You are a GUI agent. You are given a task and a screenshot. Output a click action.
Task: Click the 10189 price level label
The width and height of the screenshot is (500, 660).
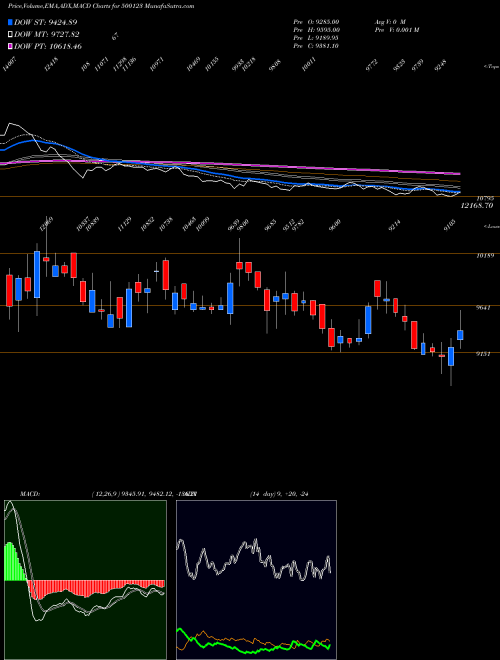click(485, 255)
